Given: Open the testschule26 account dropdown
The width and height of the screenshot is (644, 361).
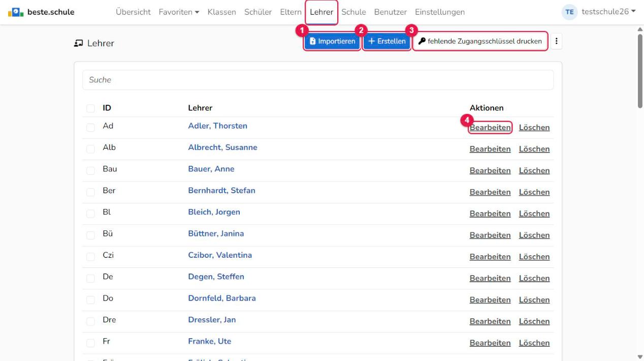Looking at the screenshot, I should coord(608,12).
